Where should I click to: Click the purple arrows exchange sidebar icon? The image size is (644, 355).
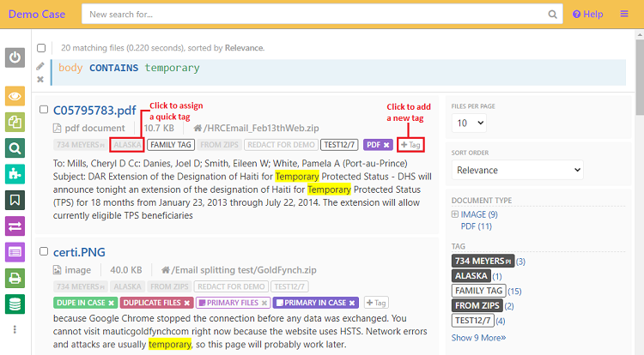[15, 226]
